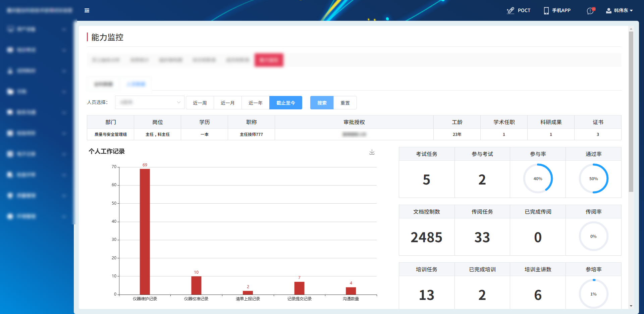The width and height of the screenshot is (644, 314).
Task: Select the 近一周 time range
Action: coord(200,103)
